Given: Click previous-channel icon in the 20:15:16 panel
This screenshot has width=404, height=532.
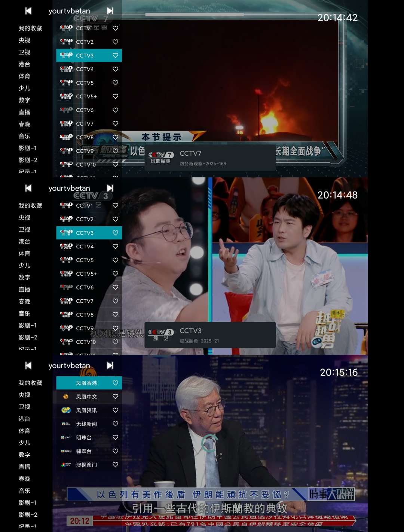Looking at the screenshot, I should pos(28,366).
